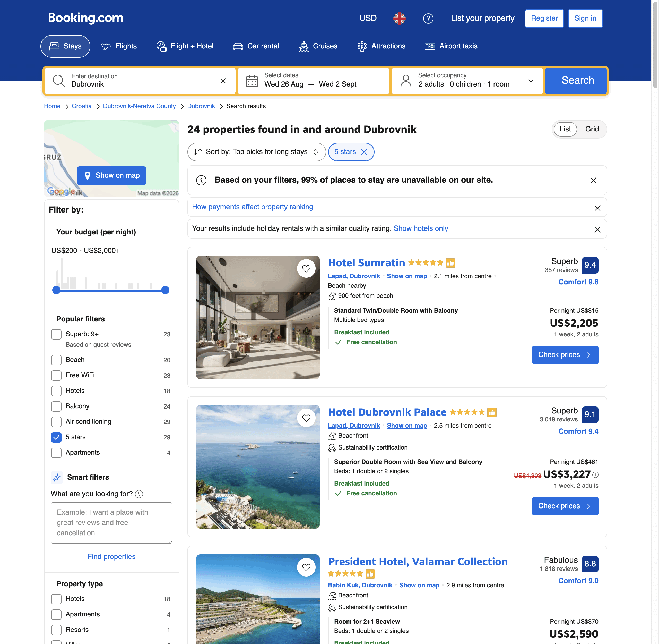Open the Stays tab
Viewport: 659px width, 644px height.
coord(65,46)
